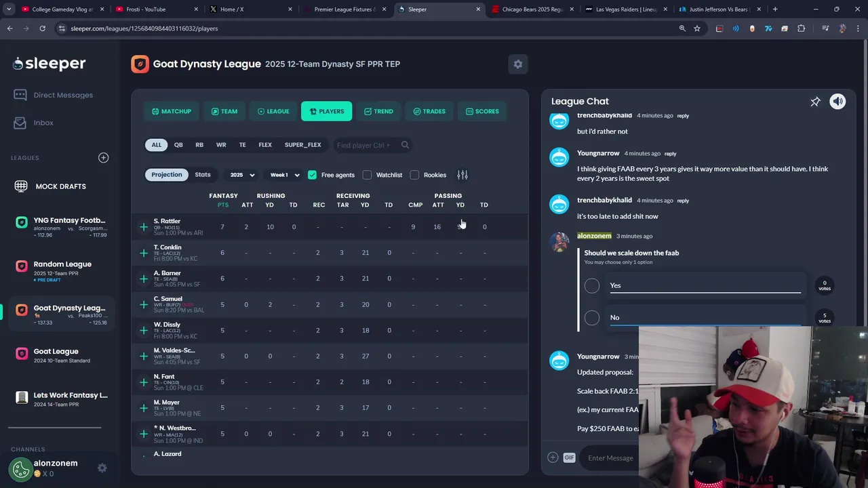The width and height of the screenshot is (868, 488).
Task: Filter players by RB
Action: pyautogui.click(x=199, y=145)
